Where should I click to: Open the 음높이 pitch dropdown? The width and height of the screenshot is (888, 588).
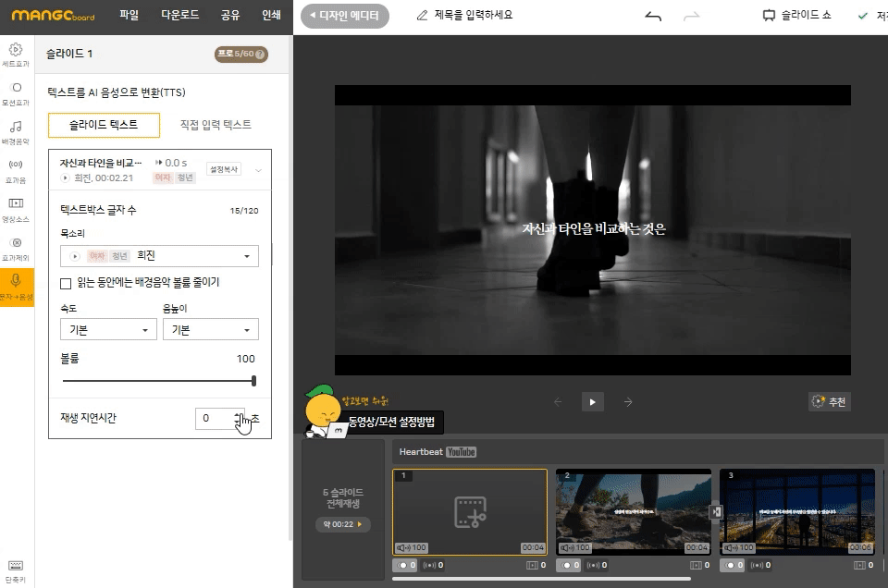pos(211,329)
